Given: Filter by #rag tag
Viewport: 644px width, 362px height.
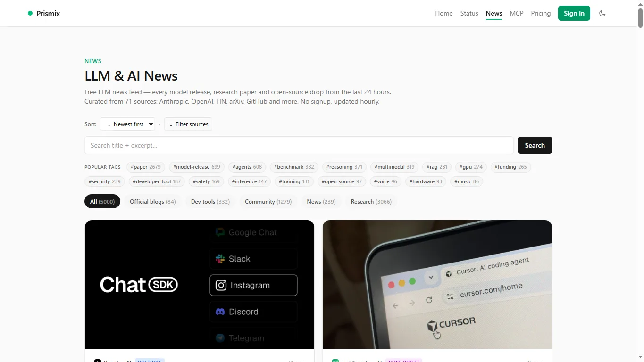Looking at the screenshot, I should click(437, 167).
